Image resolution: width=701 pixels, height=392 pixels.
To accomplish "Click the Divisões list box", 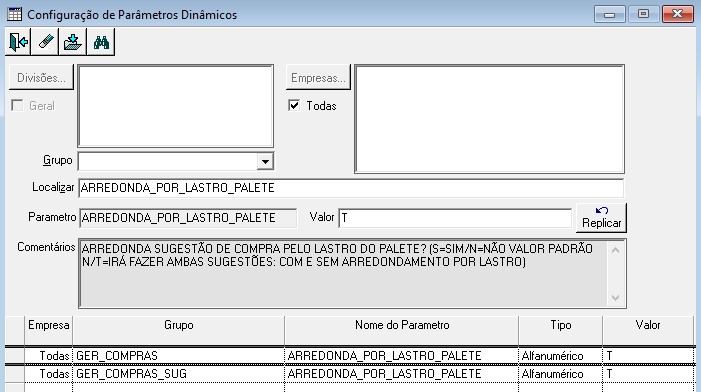I will (176, 106).
